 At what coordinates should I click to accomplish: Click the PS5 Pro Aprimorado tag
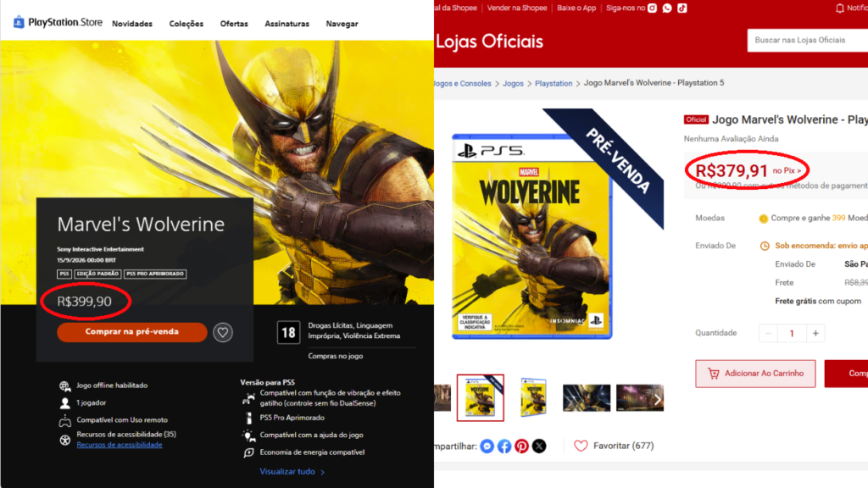155,274
